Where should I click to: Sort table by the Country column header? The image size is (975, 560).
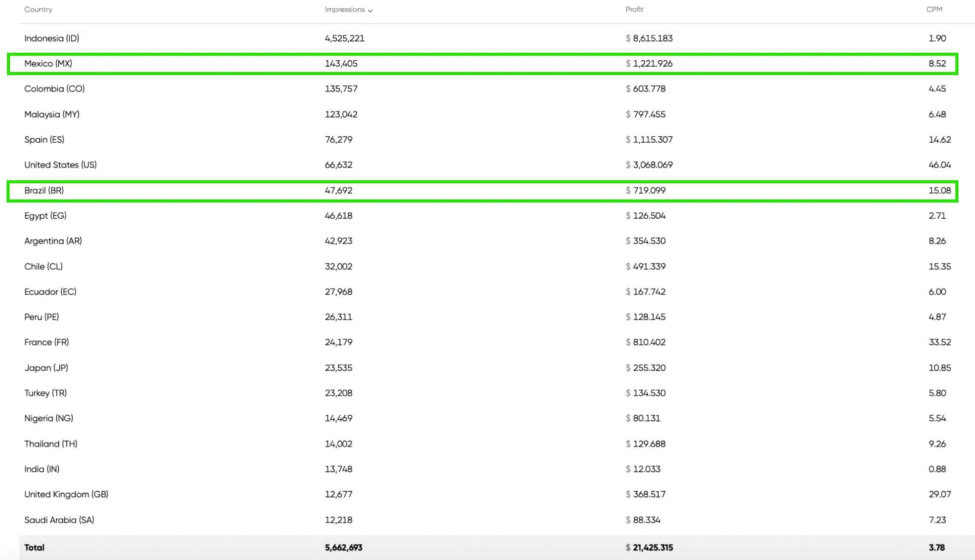(x=38, y=9)
